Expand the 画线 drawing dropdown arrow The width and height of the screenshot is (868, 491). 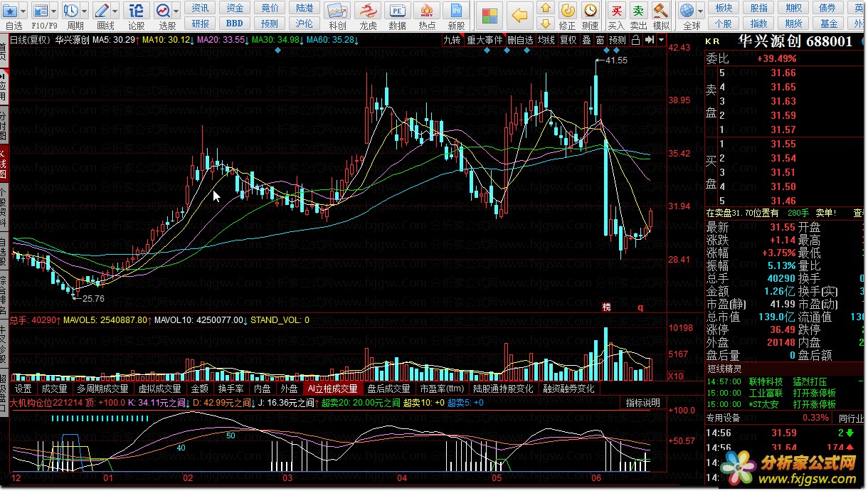[116, 11]
